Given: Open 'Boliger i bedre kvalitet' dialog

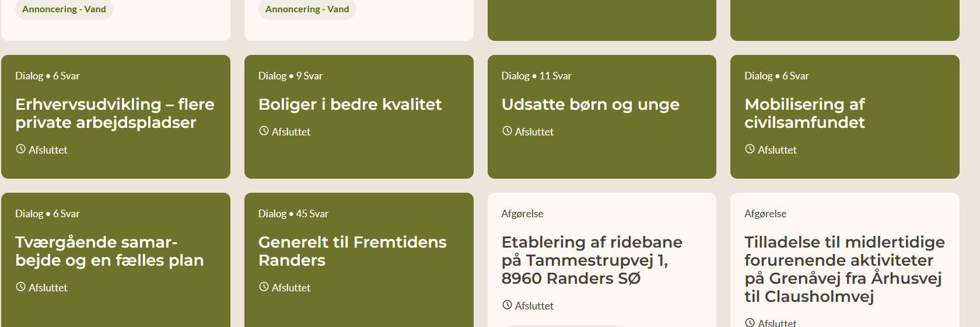Looking at the screenshot, I should (x=350, y=105).
